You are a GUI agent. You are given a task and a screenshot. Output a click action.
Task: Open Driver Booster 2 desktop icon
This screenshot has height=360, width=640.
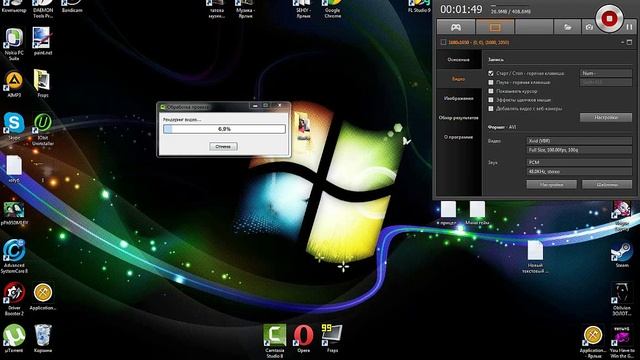[x=14, y=299]
